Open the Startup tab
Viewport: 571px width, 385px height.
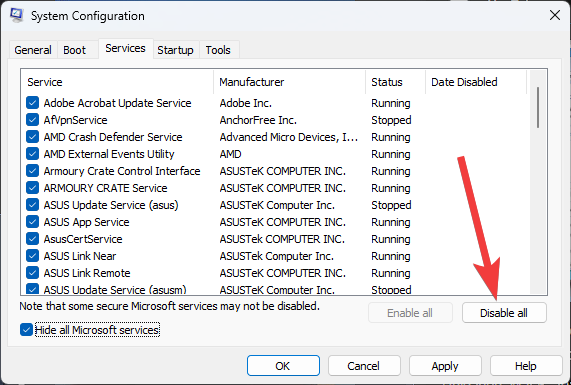(x=176, y=50)
